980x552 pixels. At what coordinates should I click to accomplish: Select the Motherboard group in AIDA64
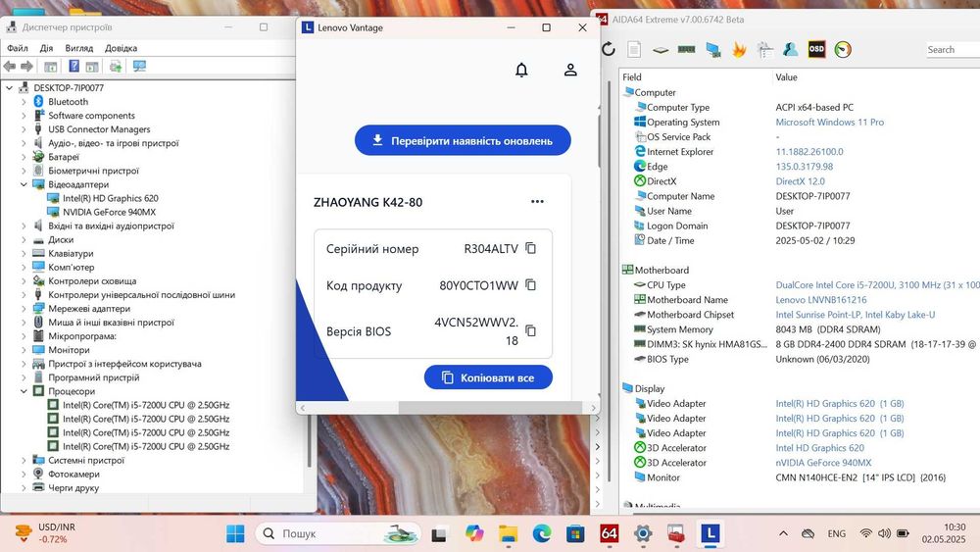pos(661,270)
